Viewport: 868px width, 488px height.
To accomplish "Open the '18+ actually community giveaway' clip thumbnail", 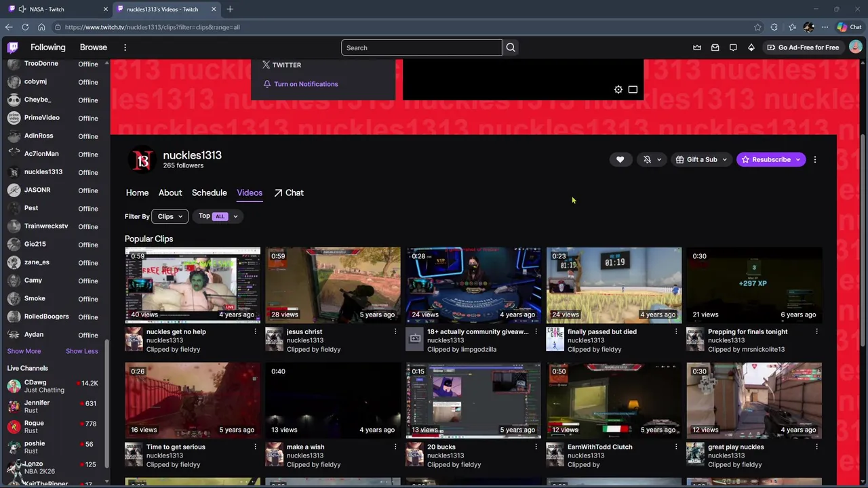I will [x=473, y=285].
